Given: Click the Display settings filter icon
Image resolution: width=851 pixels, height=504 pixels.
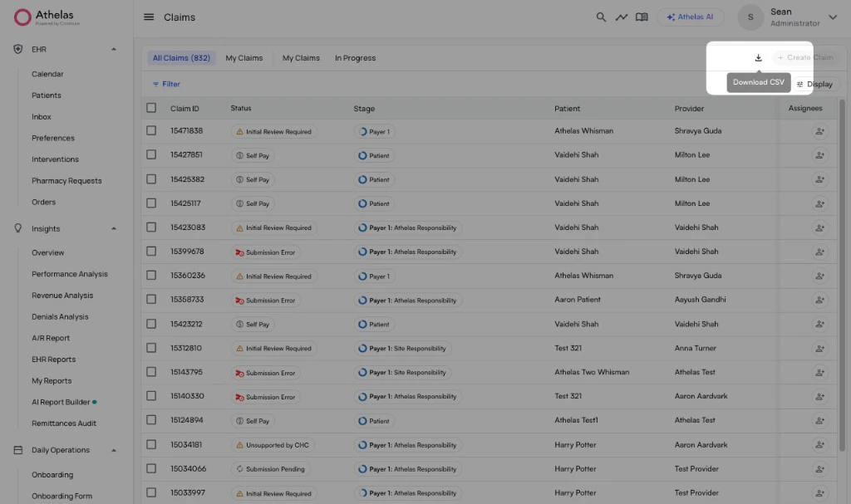Looking at the screenshot, I should coord(800,84).
